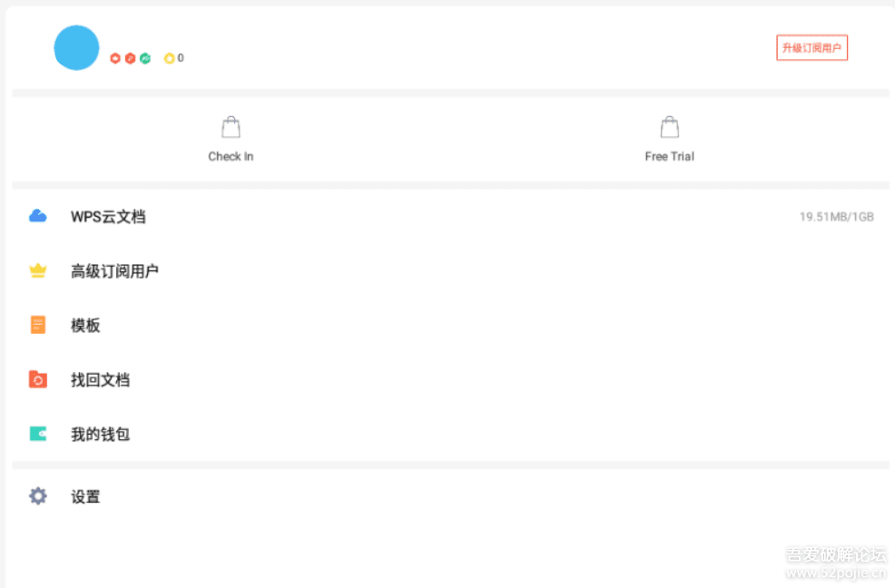Click the Free Trial label
The width and height of the screenshot is (895, 588).
(669, 156)
